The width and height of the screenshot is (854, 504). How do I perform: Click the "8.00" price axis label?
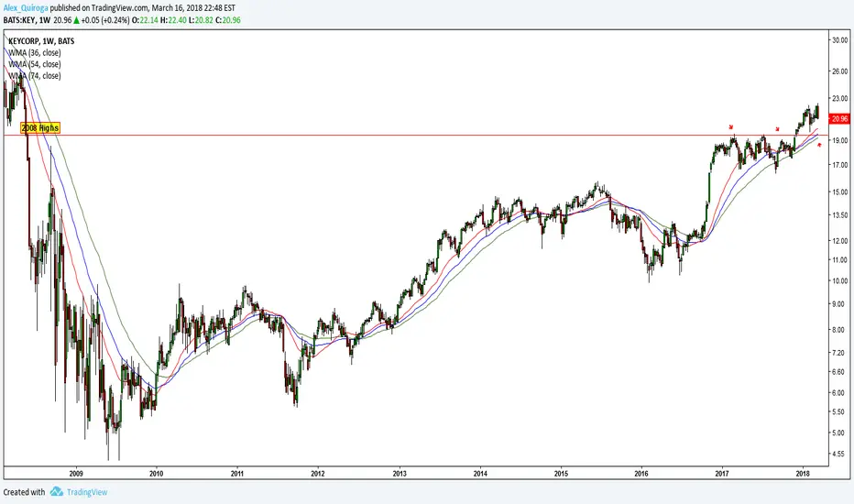point(838,330)
